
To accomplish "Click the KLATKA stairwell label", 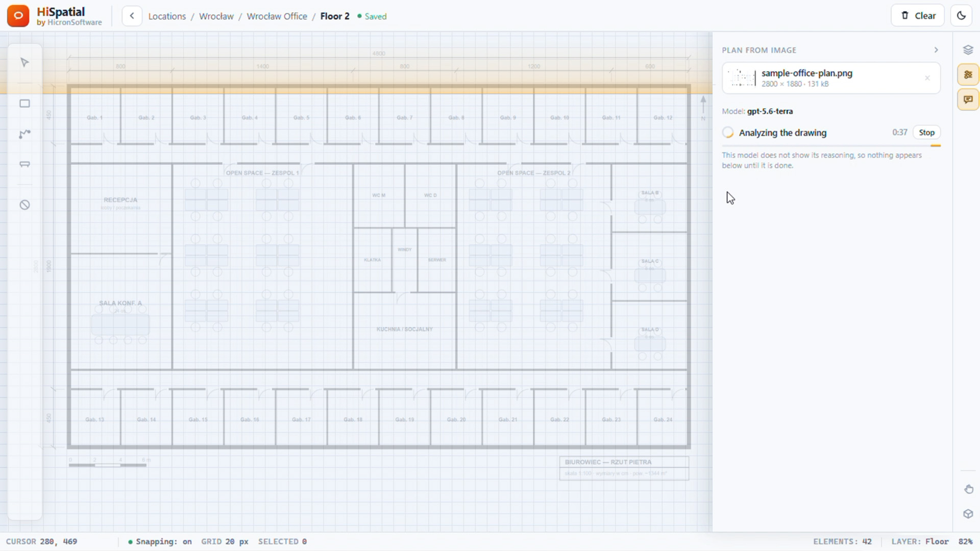I will (x=372, y=260).
